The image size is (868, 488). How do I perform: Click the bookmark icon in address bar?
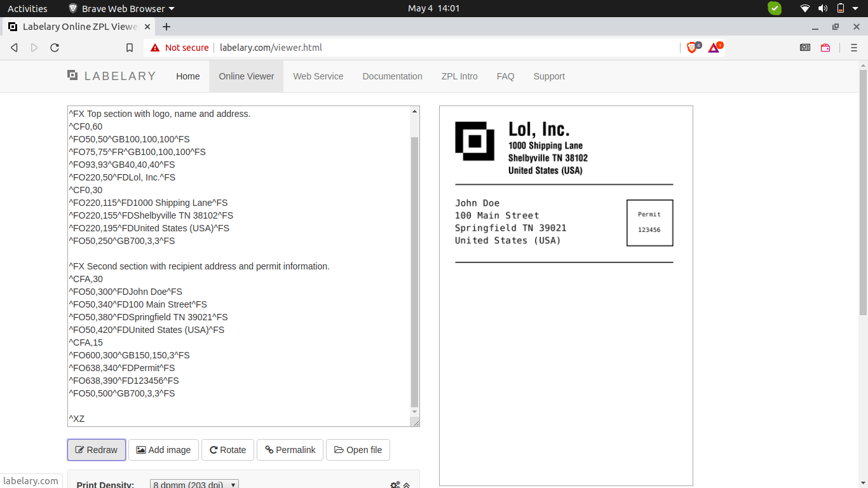(x=130, y=47)
